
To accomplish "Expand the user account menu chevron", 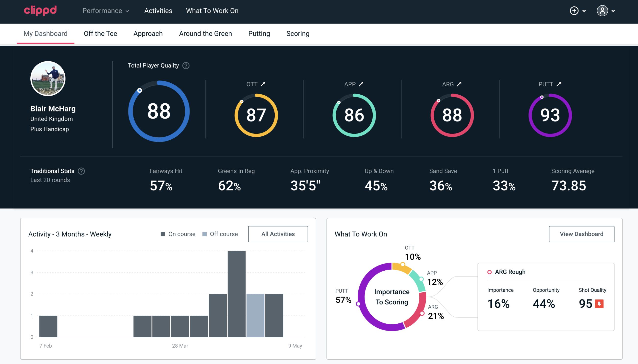I will [x=614, y=11].
